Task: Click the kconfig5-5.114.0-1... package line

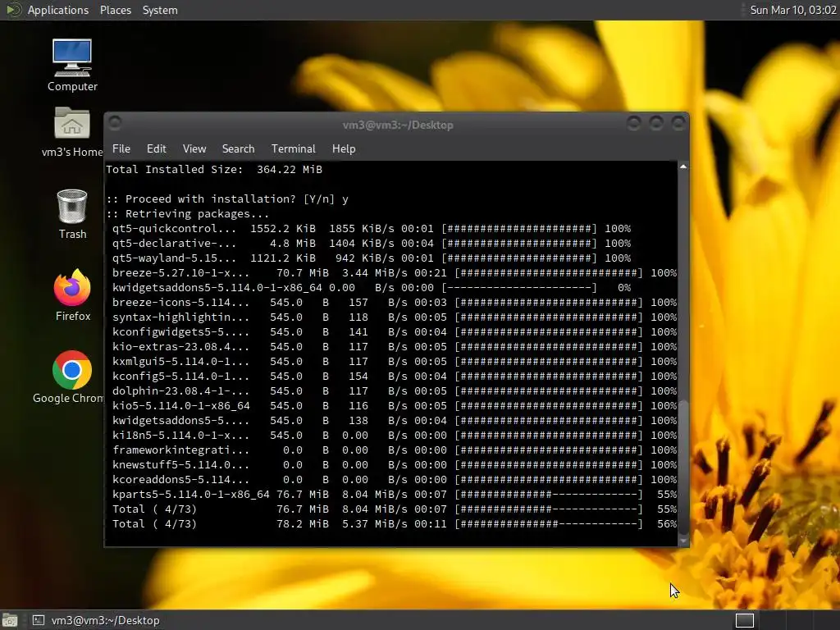Action: pos(395,376)
